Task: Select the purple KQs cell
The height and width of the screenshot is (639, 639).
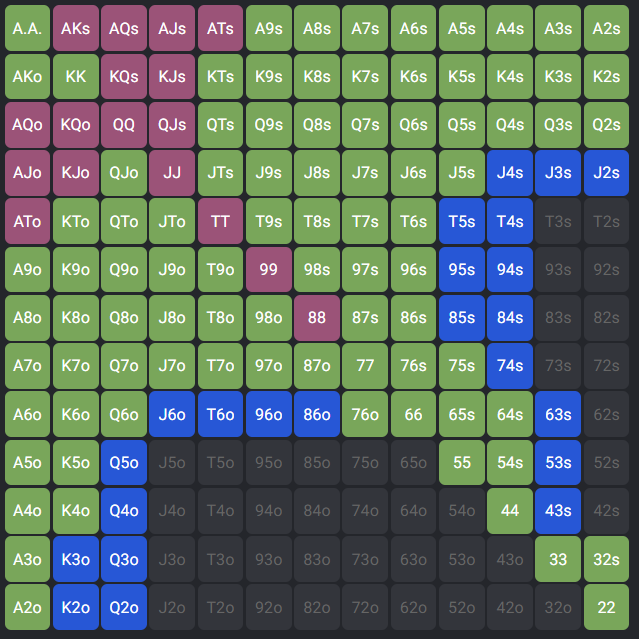Action: click(x=124, y=76)
